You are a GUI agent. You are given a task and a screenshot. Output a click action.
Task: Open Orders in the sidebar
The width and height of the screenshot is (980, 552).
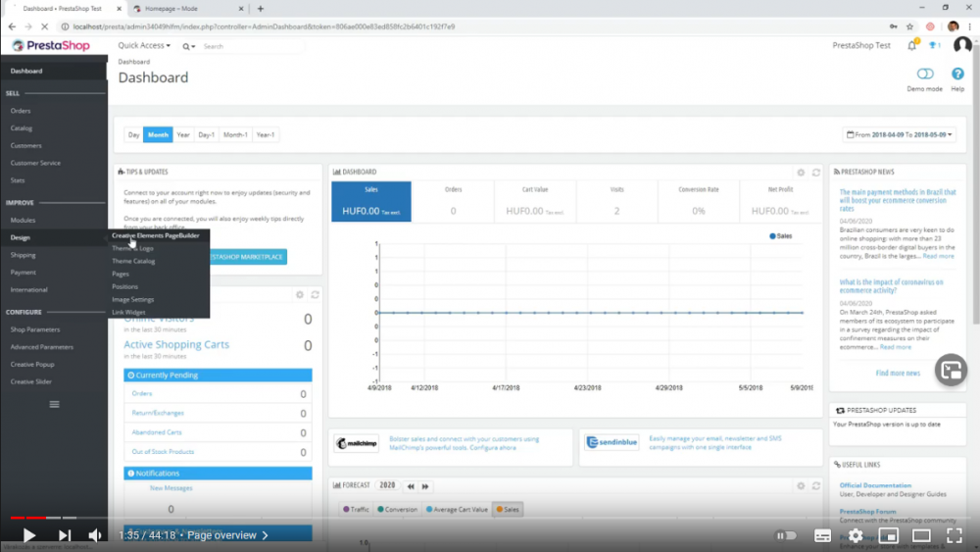[x=20, y=111]
